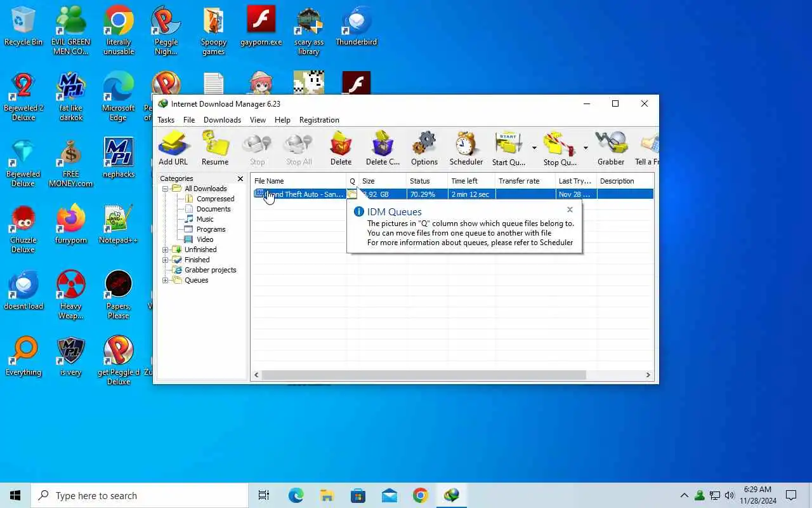Select the Microsoft Edge desktop shortcut
Screen dimensions: 812x508
(119, 97)
